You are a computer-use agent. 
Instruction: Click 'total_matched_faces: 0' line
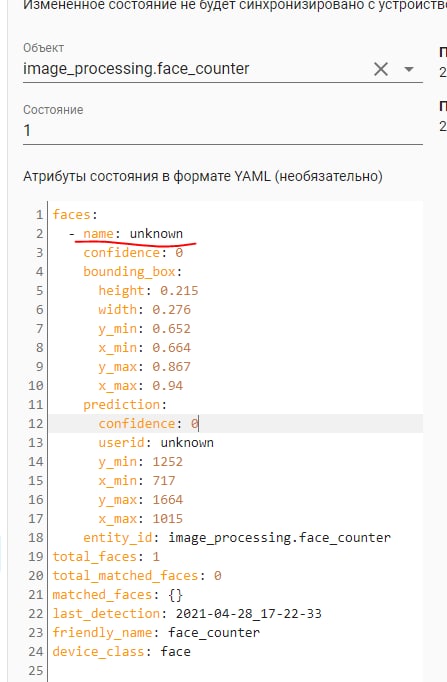[137, 576]
